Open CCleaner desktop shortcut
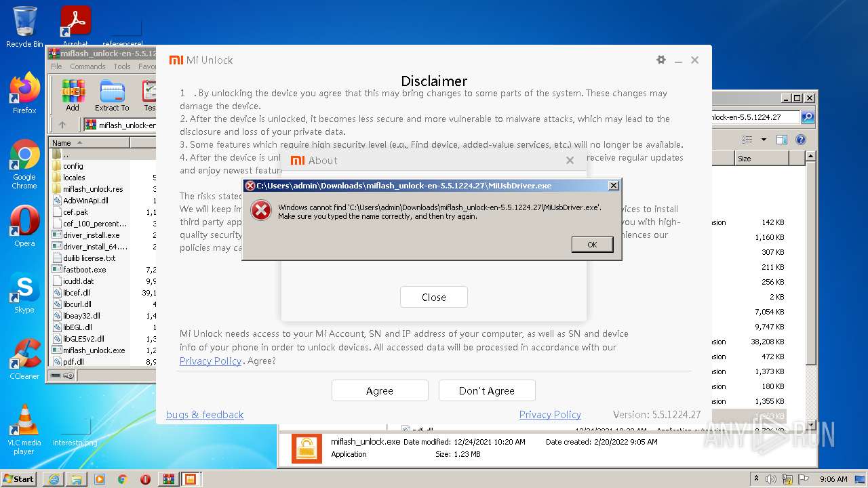 tap(24, 359)
